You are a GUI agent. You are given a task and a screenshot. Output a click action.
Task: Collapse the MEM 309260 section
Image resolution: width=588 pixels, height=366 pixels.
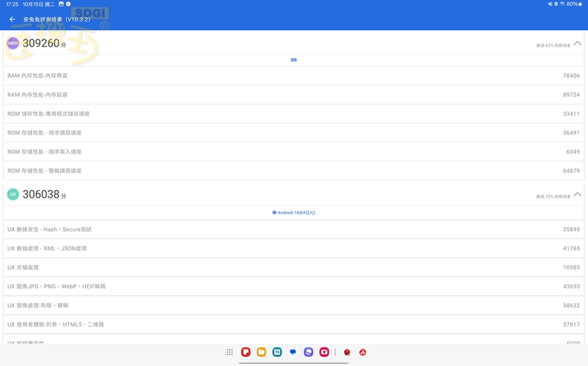tap(577, 43)
